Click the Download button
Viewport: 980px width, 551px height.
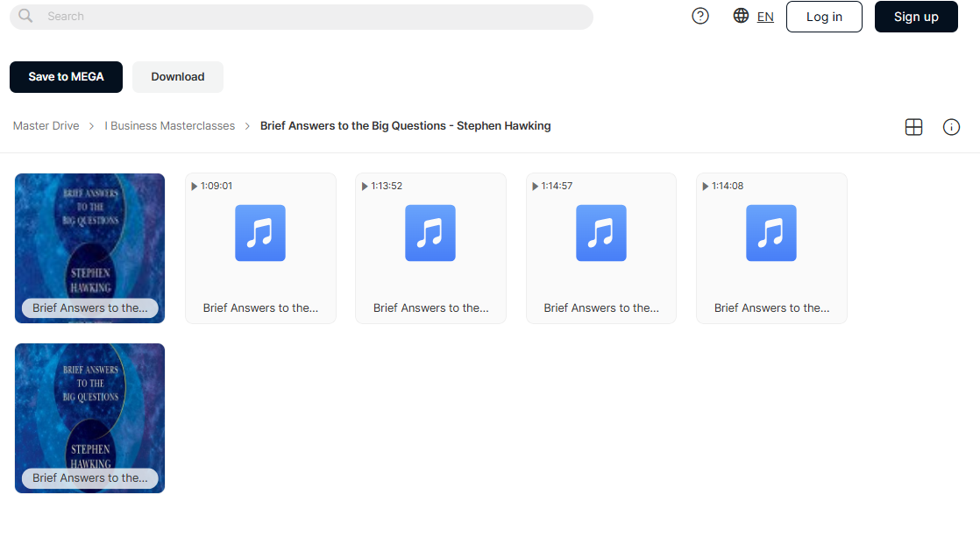[x=177, y=77]
